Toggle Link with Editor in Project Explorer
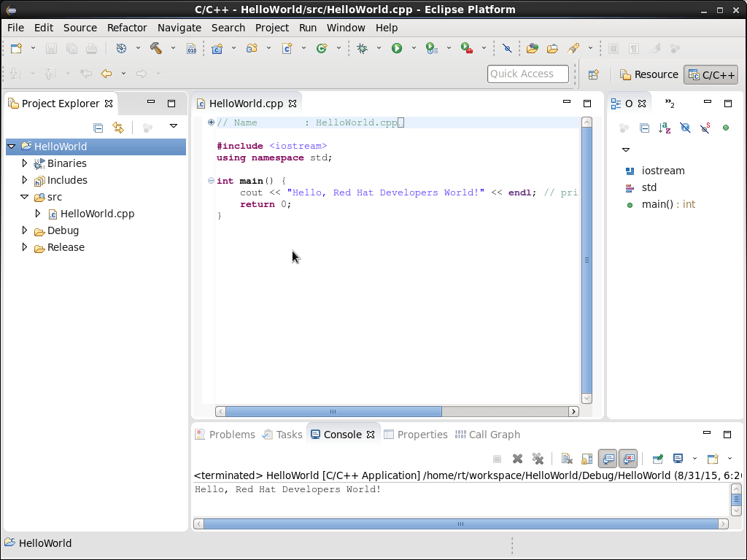The image size is (747, 560). point(118,128)
